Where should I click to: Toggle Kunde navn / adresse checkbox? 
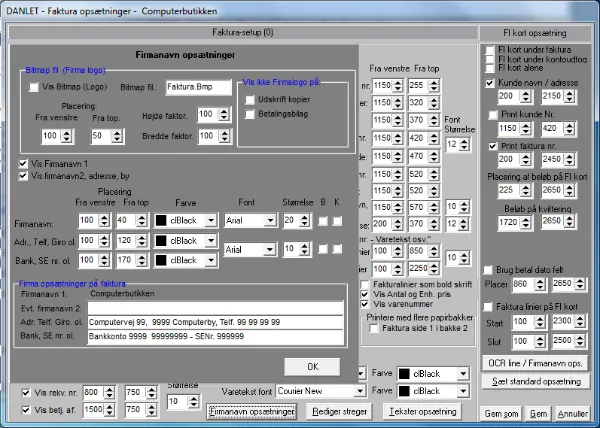[490, 83]
